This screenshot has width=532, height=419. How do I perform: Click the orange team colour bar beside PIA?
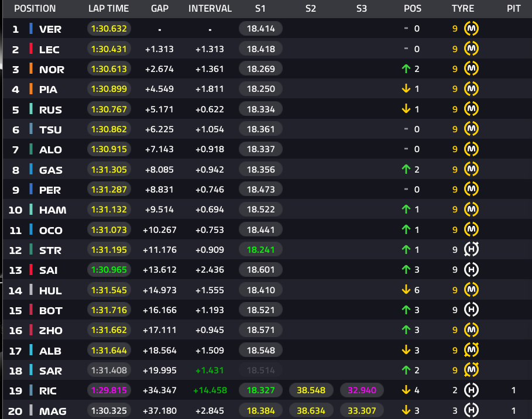coord(31,88)
